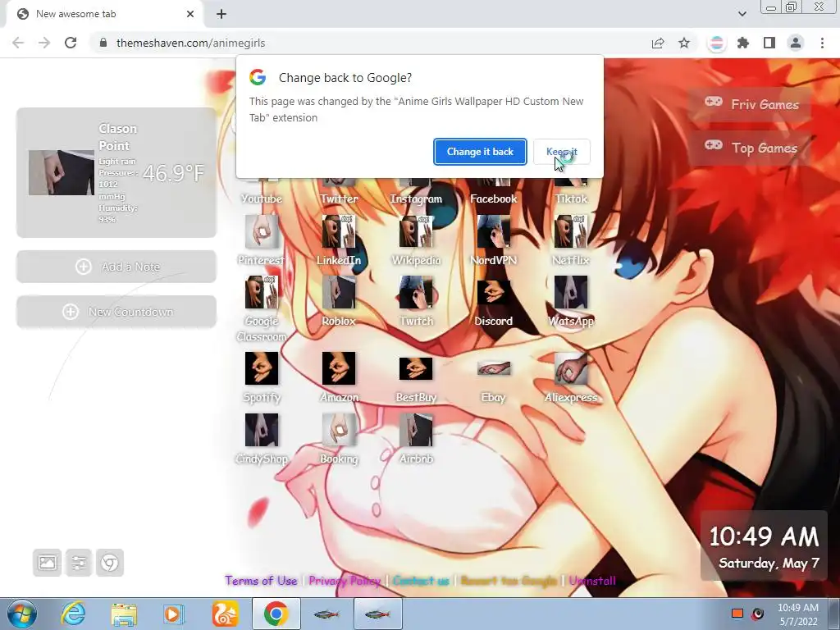Screen dimensions: 840x630
Task: Open the share page icon in address bar
Action: coord(658,43)
